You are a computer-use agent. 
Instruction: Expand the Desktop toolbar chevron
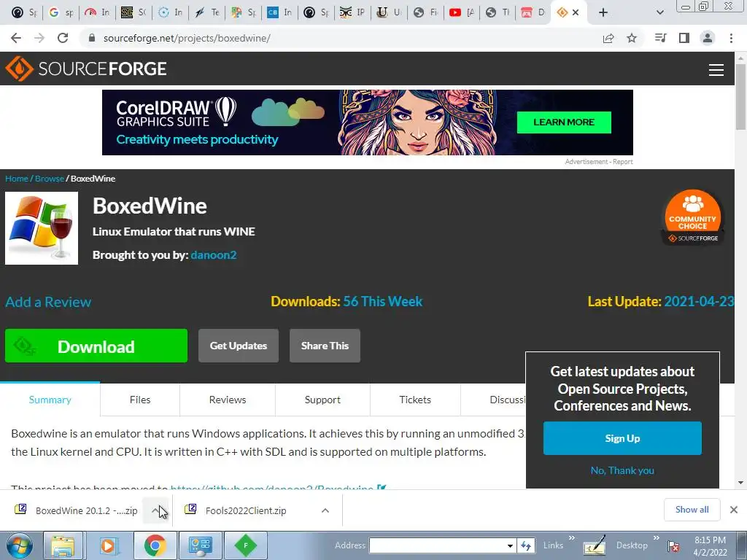pyautogui.click(x=657, y=538)
